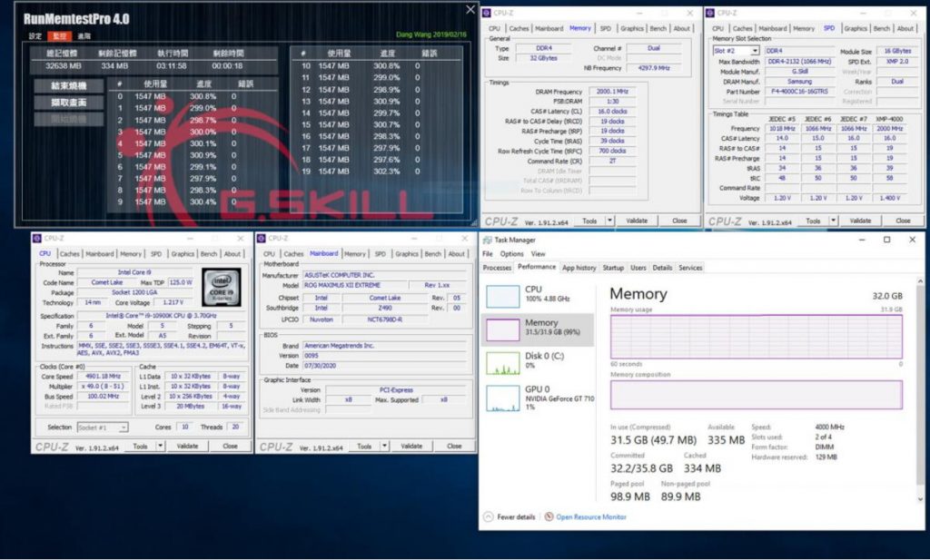This screenshot has width=930, height=560.
Task: Open Caches tab in CPU-Z CPU window
Action: tap(69, 253)
